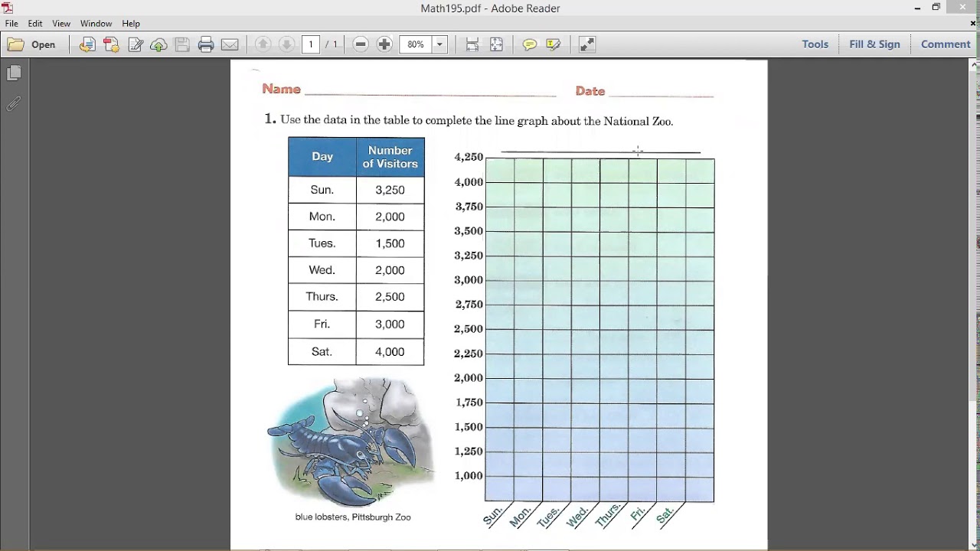Go to previous page with up arrow
Viewport: 980px width, 551px height.
(263, 44)
